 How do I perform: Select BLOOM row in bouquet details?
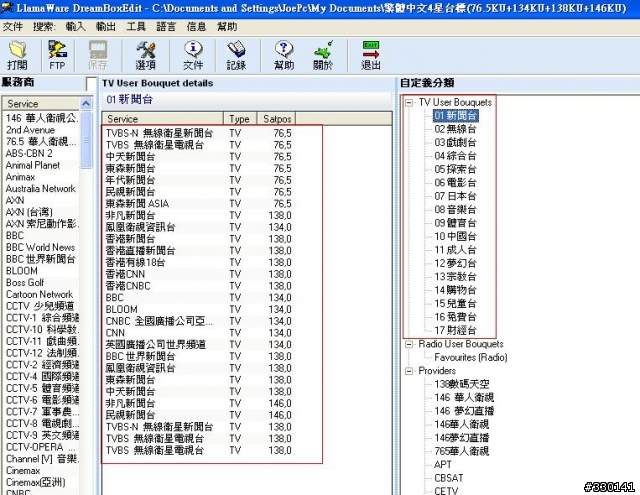coord(198,309)
